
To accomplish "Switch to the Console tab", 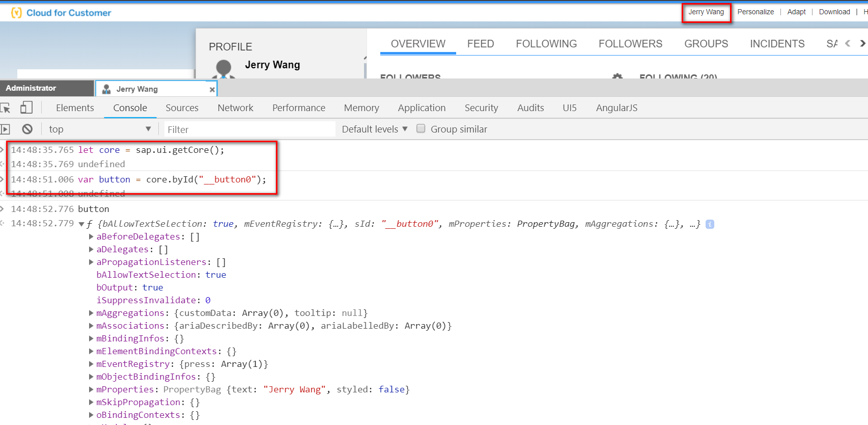I will (130, 108).
